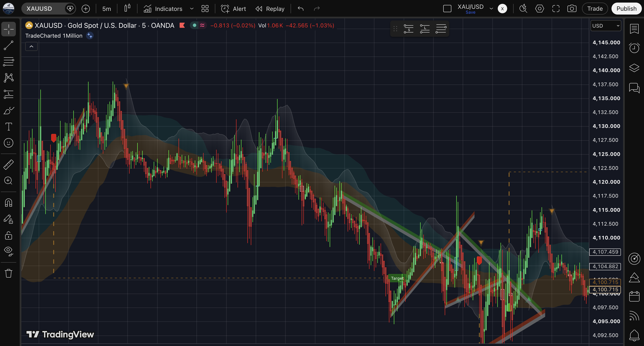Open data source favorite diamond icon
Screen dimensions: 644x346
point(70,9)
